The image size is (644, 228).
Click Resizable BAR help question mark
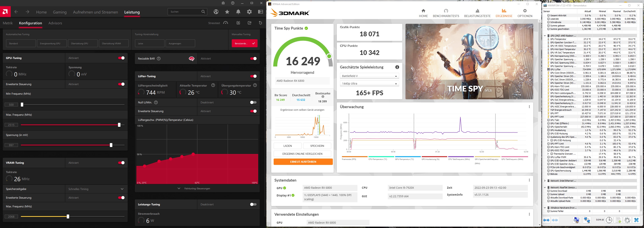(158, 58)
